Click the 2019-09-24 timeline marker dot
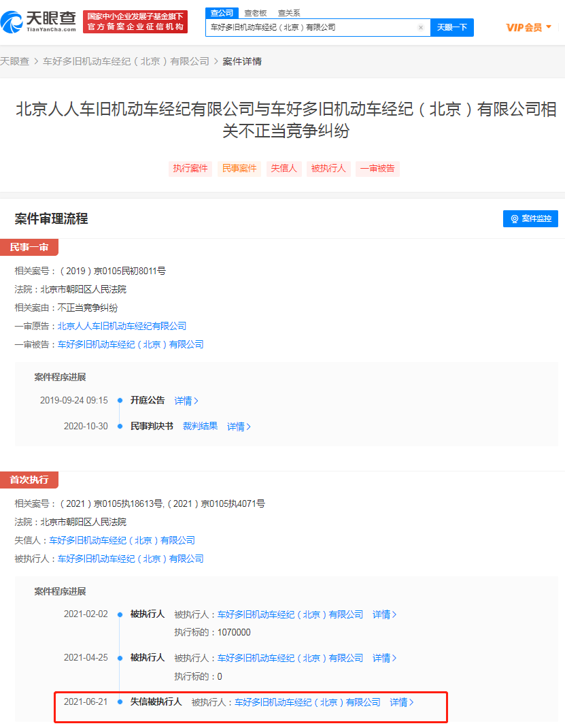Image resolution: width=565 pixels, height=728 pixels. coord(120,400)
